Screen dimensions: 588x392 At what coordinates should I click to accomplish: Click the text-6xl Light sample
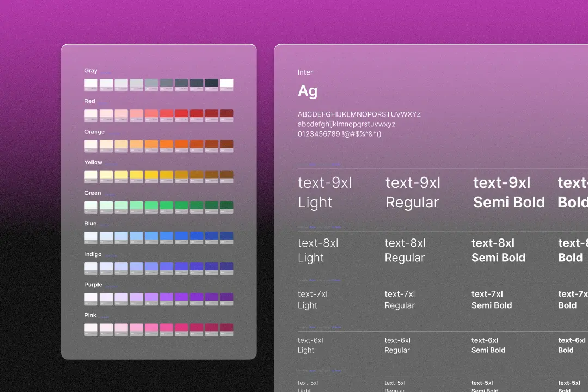[310, 345]
